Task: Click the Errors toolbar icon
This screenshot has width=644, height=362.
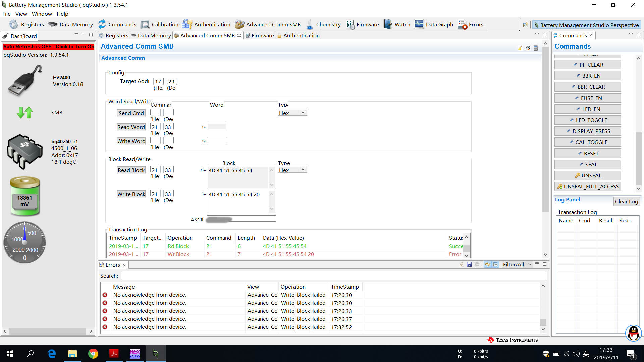Action: coord(463,24)
